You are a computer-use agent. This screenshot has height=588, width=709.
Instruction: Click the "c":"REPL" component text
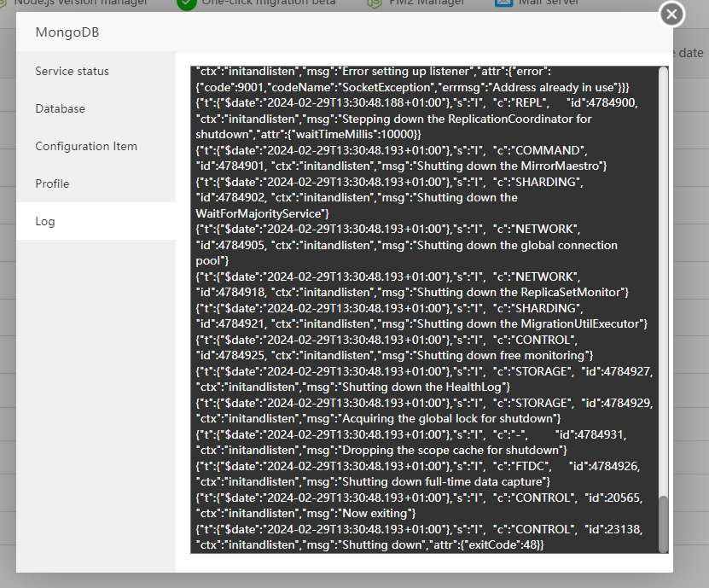(520, 103)
